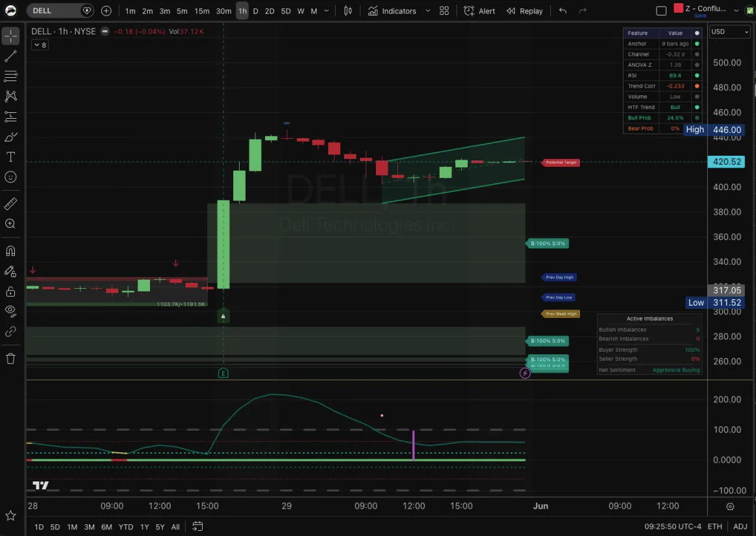756x536 pixels.
Task: Open the TradingView main menu logo
Action: tap(10, 10)
